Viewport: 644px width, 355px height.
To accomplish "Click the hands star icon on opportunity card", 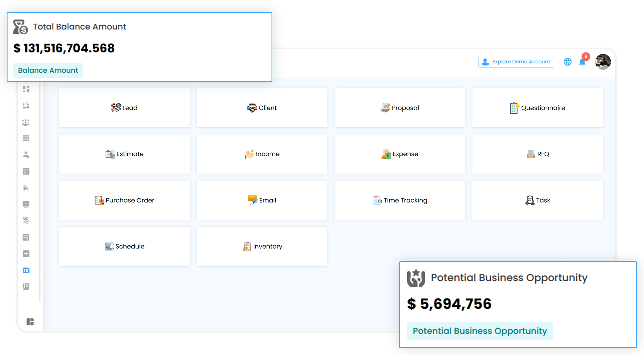I will [416, 278].
